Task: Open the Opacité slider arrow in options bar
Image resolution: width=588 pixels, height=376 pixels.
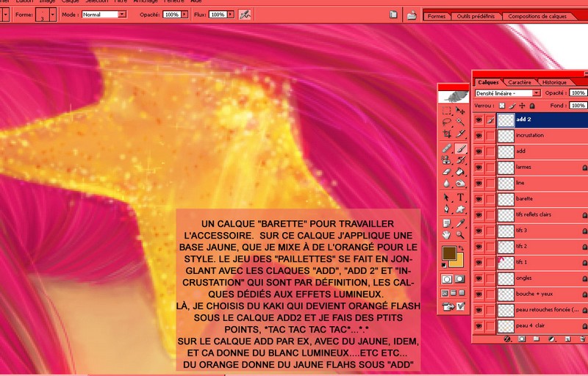Action: coord(184,15)
